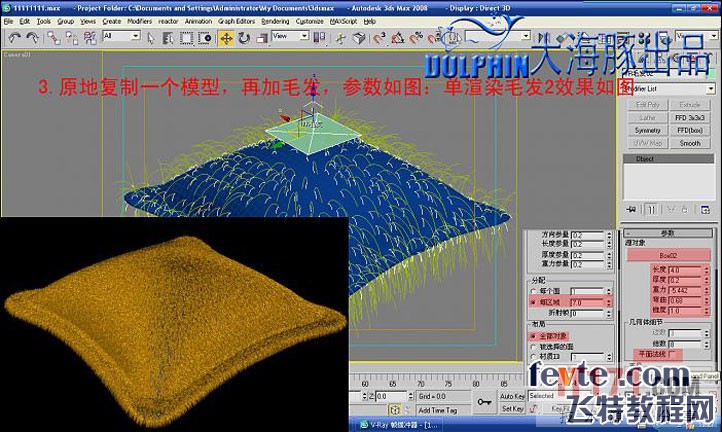Collapse the 参数 rollout header

click(667, 234)
